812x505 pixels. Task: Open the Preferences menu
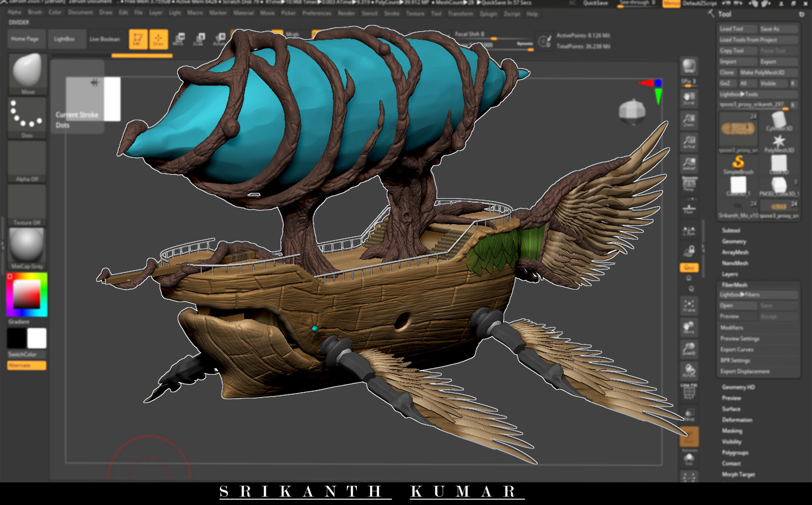[317, 13]
